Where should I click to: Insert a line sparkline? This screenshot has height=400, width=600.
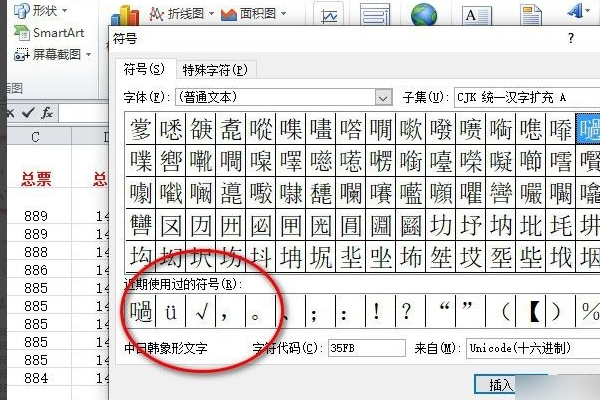coord(328,14)
